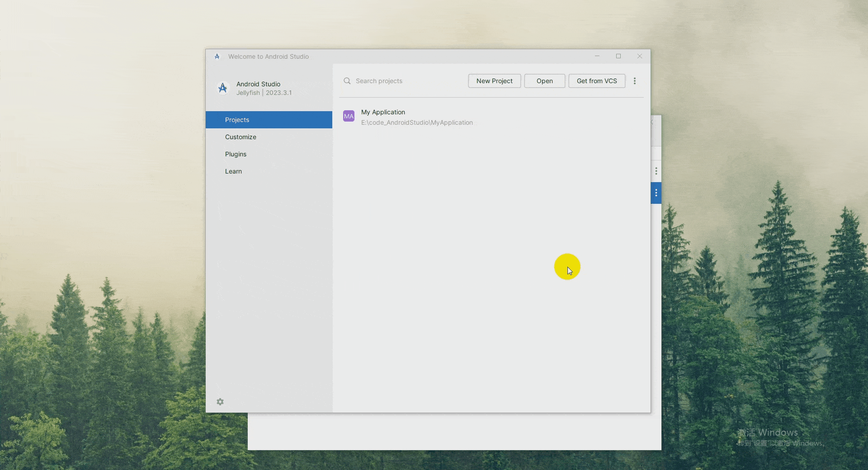Viewport: 868px width, 470px height.
Task: Switch to the Customize tab
Action: 269,137
